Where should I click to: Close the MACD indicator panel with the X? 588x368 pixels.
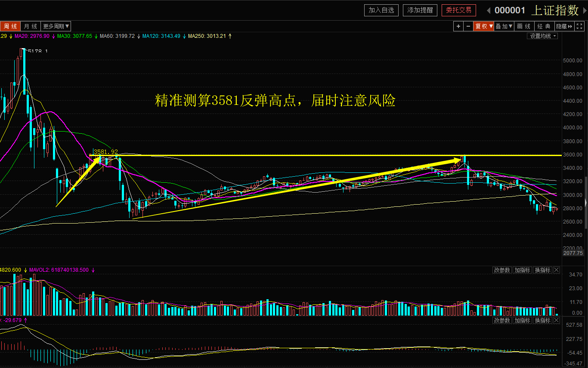point(557,320)
